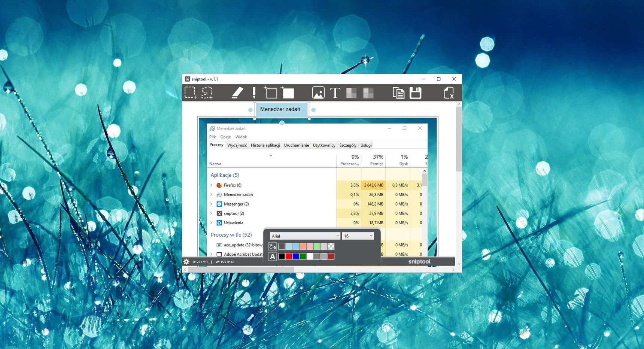Set text color to blue swatch
Image resolution: width=644 pixels, height=349 pixels.
(296, 257)
